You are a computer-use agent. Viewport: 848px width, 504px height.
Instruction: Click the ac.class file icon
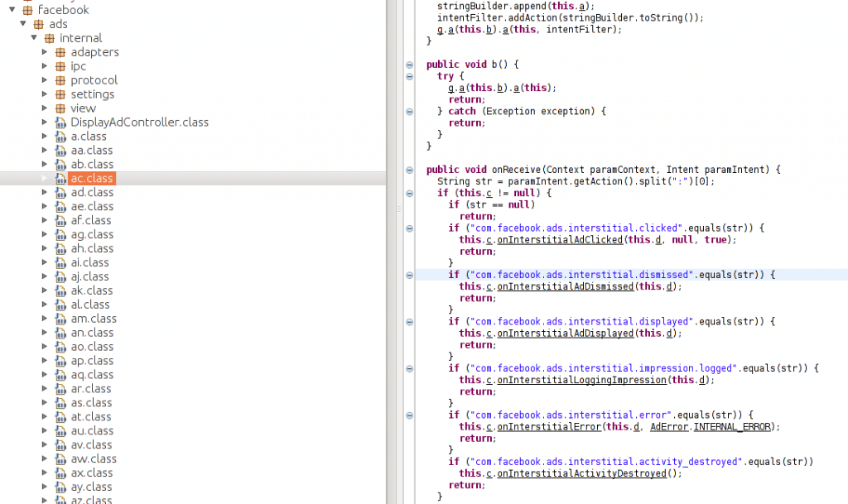point(60,179)
